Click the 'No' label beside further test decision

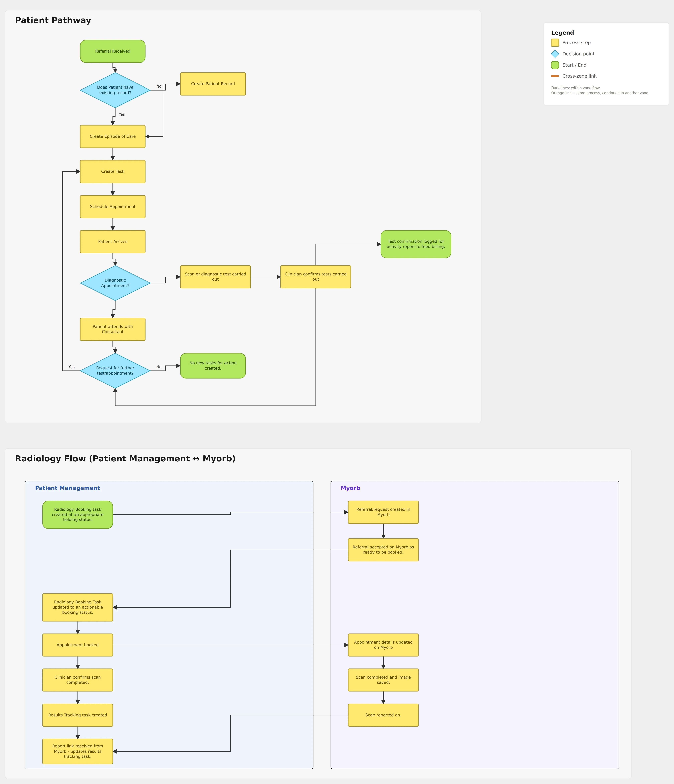159,367
